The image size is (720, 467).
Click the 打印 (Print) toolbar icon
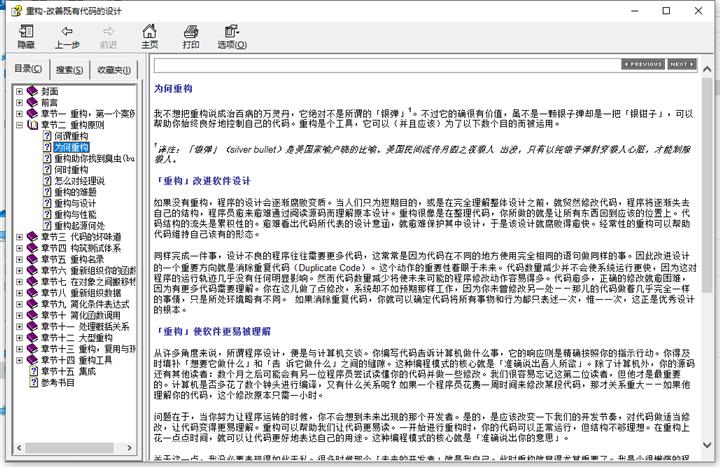coord(191,37)
